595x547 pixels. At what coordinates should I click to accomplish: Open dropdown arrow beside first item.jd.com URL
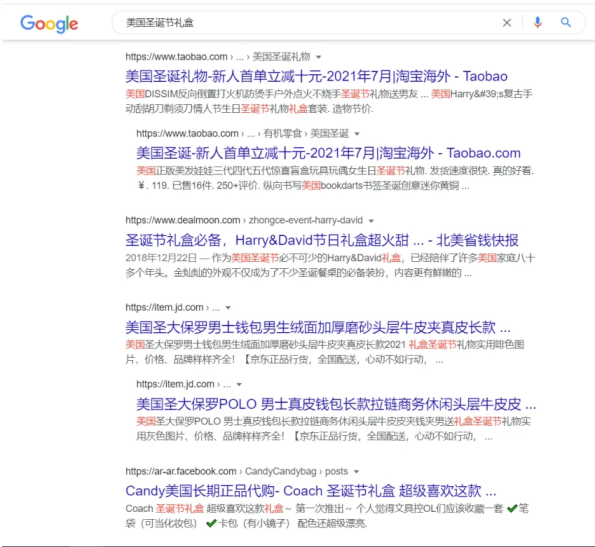[228, 308]
